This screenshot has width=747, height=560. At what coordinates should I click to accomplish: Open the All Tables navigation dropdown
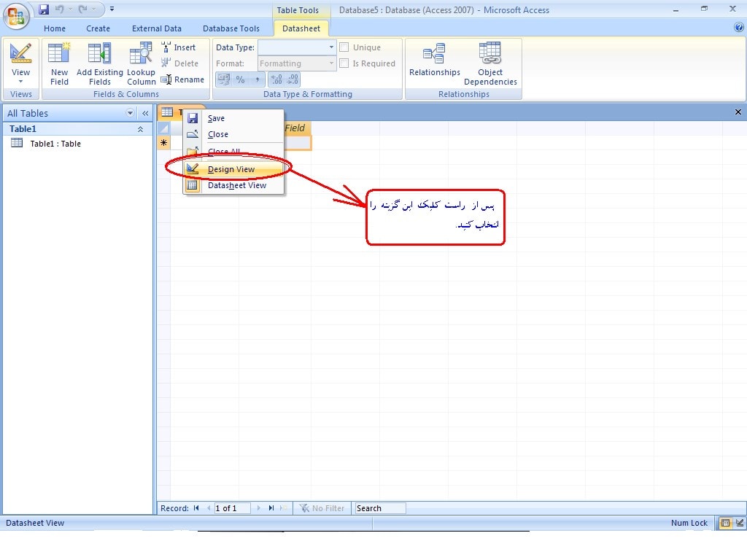[130, 113]
